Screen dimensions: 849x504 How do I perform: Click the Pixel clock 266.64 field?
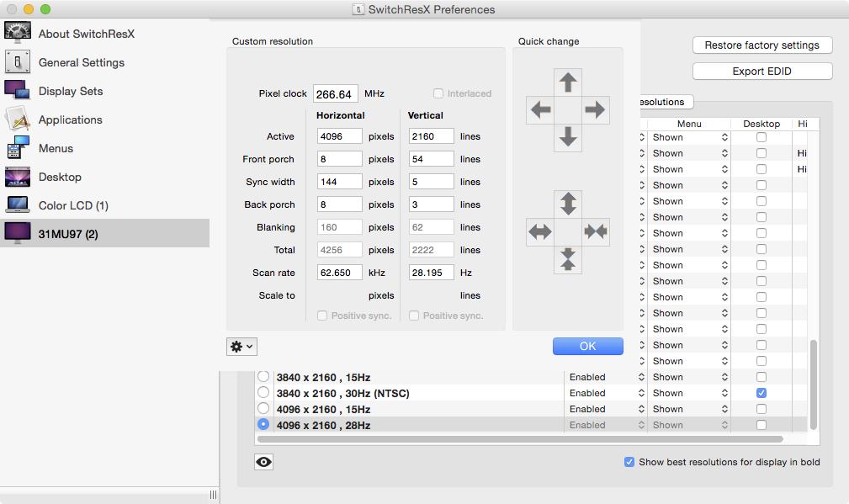[336, 93]
